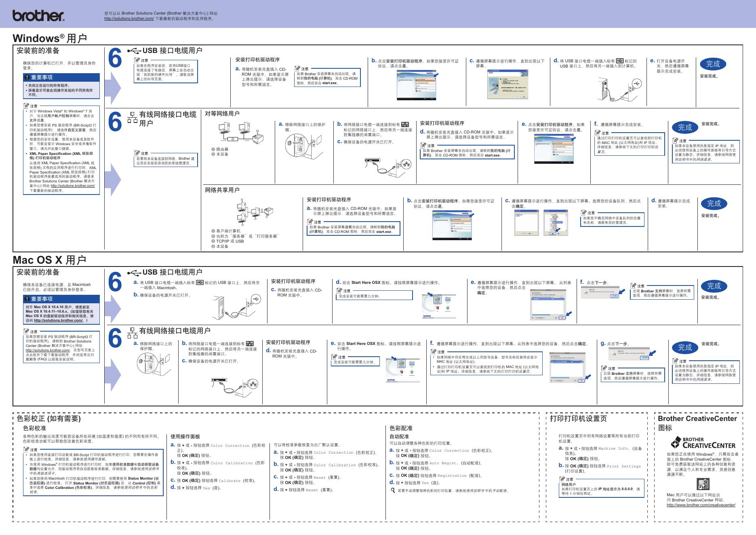Click the 完成 badge in 网络共享用户 row
The image size is (756, 535).
coord(714,203)
